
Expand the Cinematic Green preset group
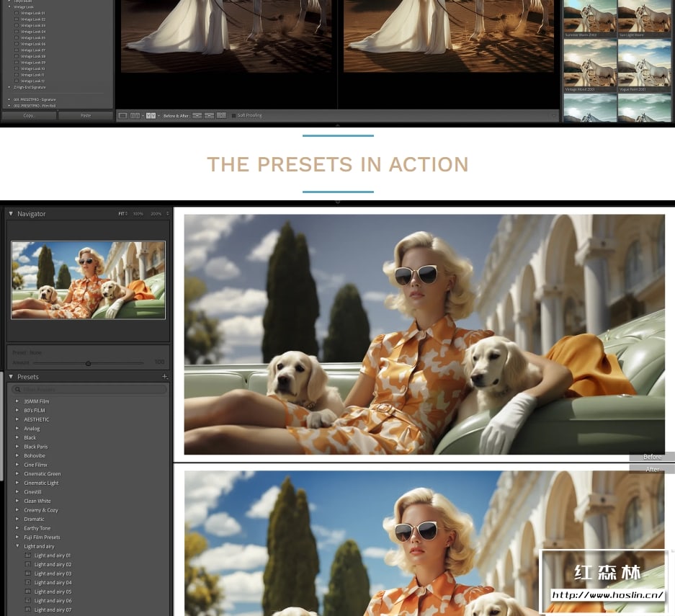[x=17, y=473]
